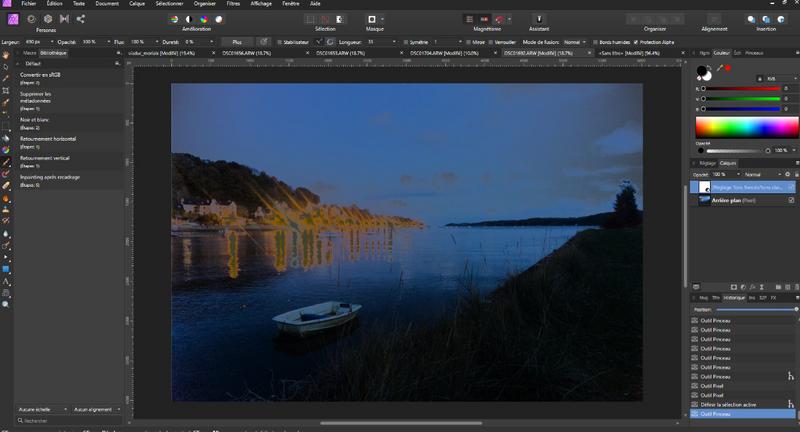
Task: Select the Text tool
Action: click(x=6, y=281)
